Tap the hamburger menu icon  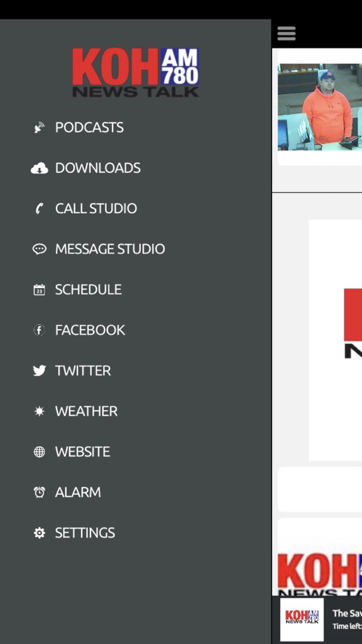[x=286, y=33]
